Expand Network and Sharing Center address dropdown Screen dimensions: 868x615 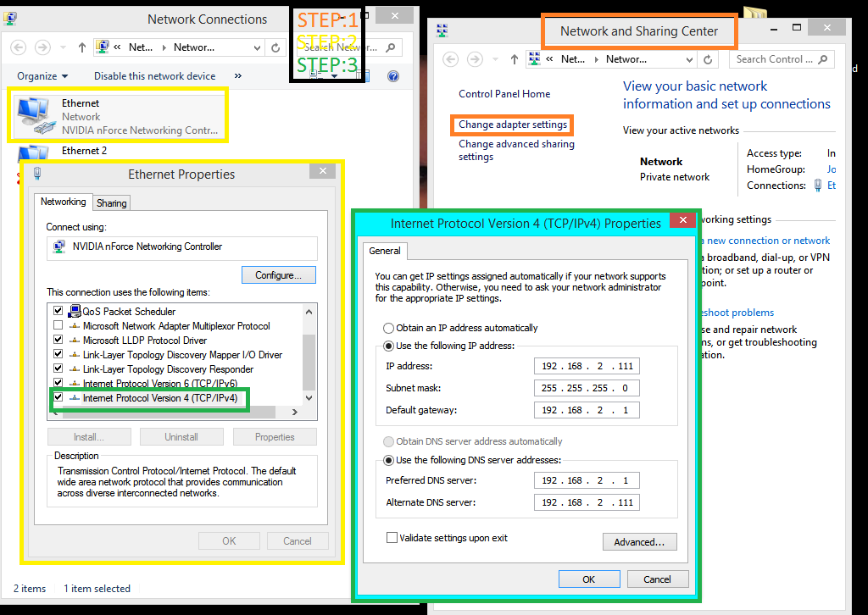[x=690, y=59]
